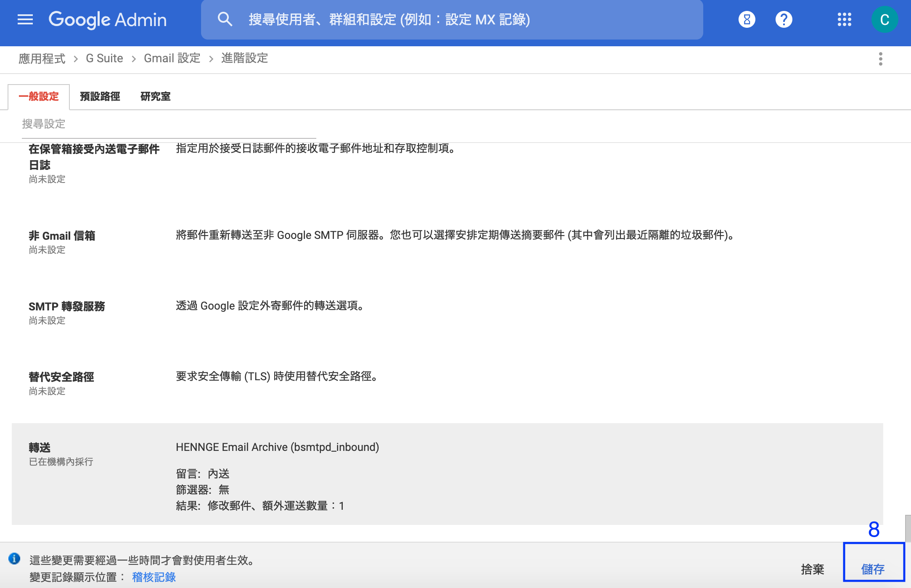Screen dimensions: 911x588
Task: Open the hamburger main menu
Action: click(x=25, y=19)
